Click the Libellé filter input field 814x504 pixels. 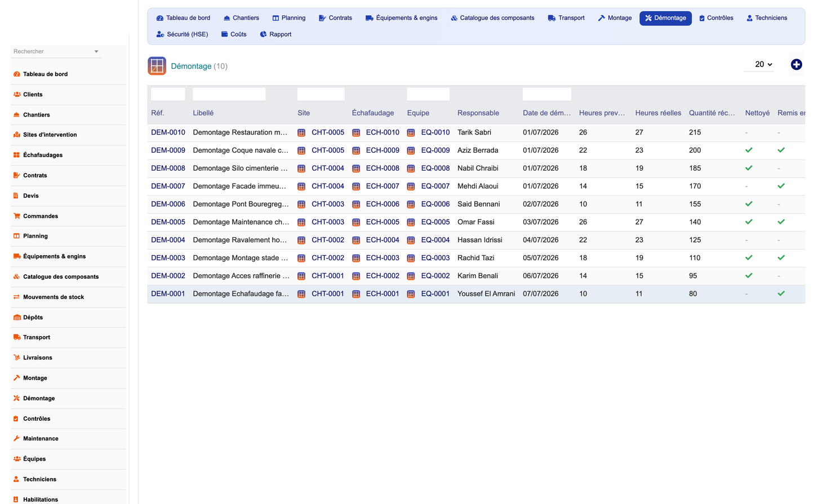click(x=229, y=94)
